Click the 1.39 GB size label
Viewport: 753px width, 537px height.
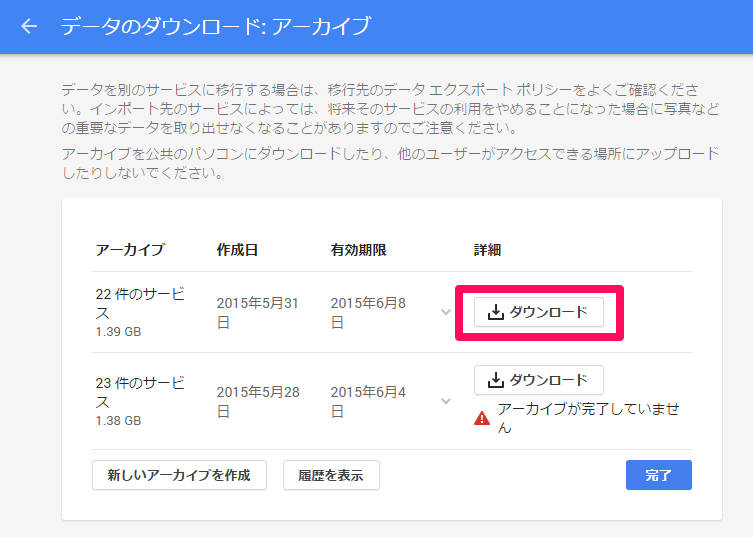[116, 330]
